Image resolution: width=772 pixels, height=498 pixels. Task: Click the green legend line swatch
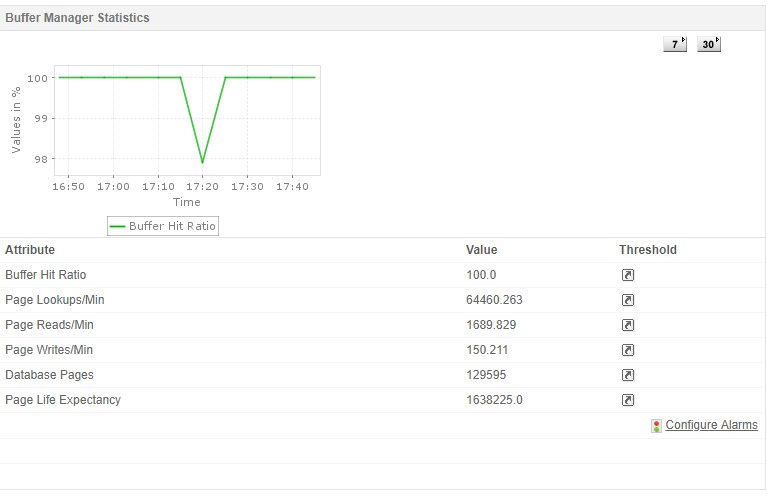pos(117,227)
